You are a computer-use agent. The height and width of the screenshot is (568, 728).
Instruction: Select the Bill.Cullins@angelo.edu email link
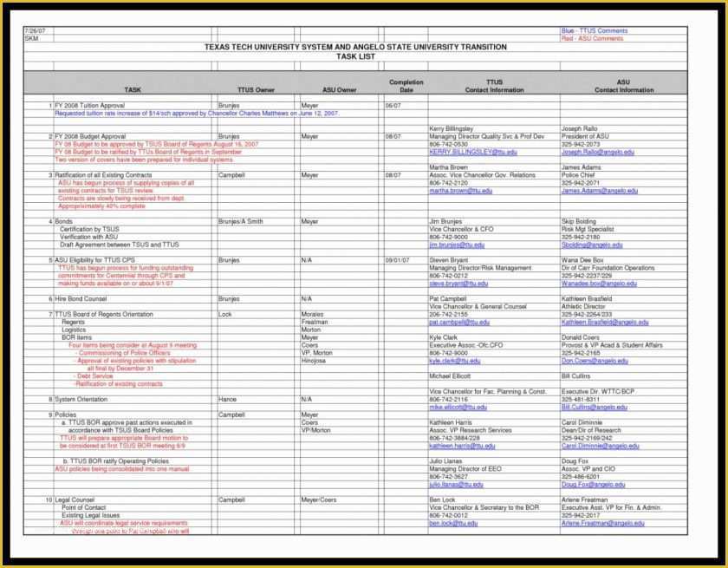click(x=594, y=407)
